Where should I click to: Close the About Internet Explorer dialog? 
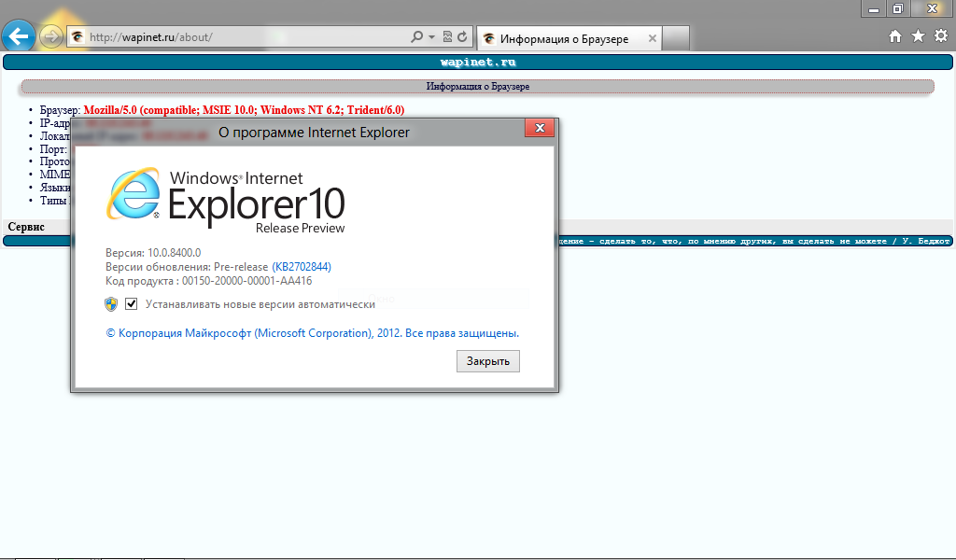487,361
